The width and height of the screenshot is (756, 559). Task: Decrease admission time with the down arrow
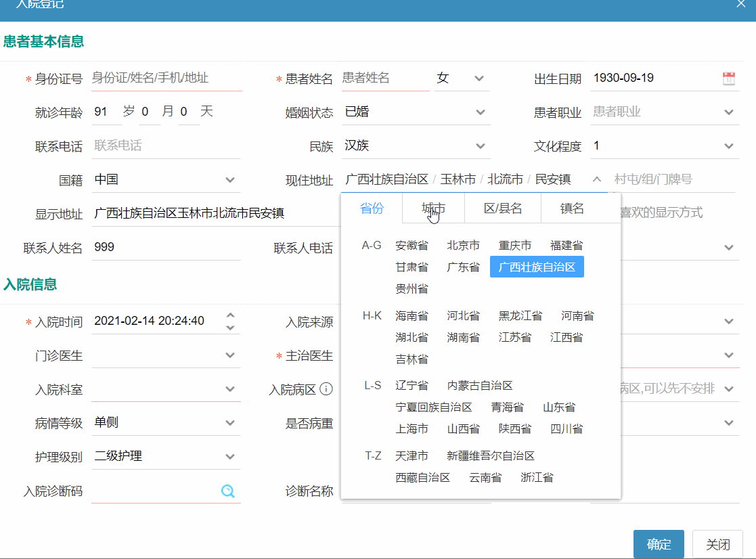231,328
